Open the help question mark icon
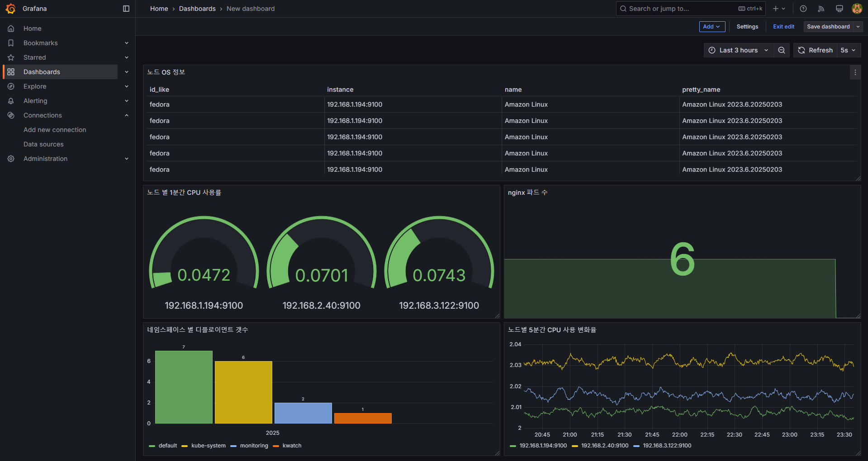Viewport: 868px width, 461px height. coord(803,9)
